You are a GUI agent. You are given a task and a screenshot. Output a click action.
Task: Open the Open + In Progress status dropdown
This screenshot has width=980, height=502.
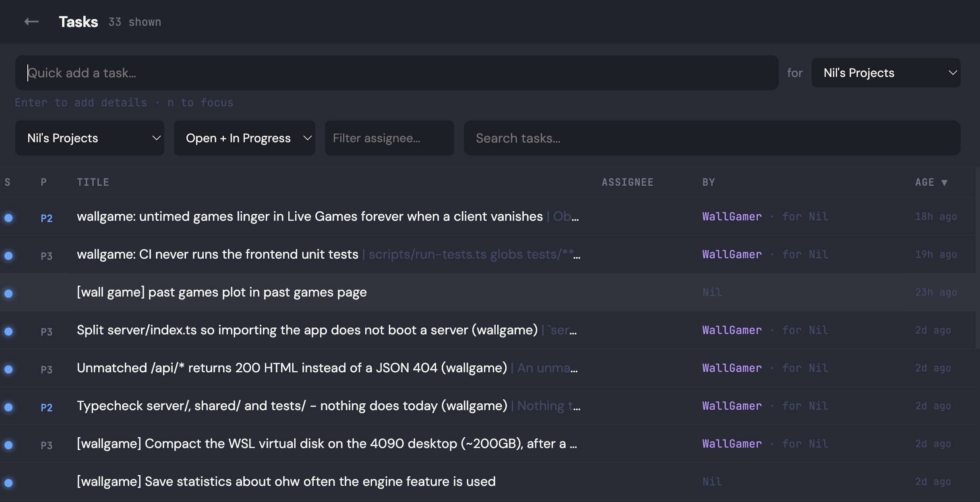pyautogui.click(x=244, y=138)
